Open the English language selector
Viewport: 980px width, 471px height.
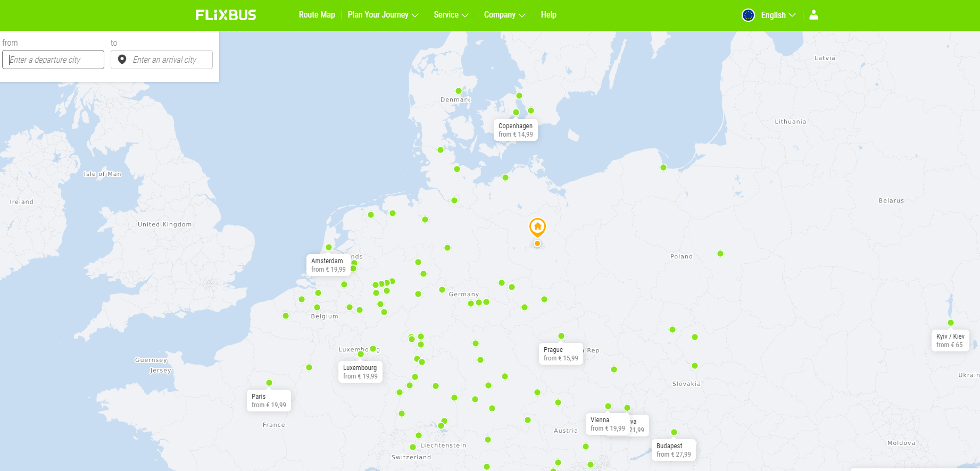(x=778, y=15)
